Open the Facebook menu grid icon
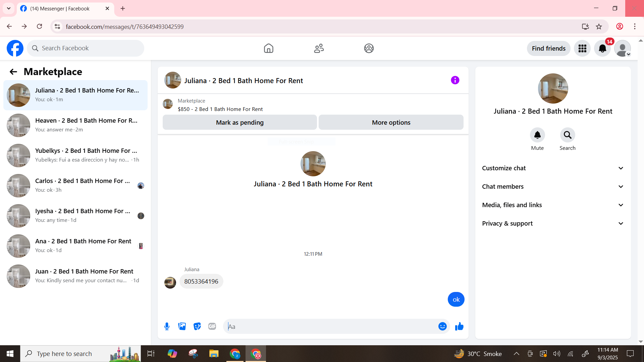Screen dimensions: 644x362 point(582,49)
